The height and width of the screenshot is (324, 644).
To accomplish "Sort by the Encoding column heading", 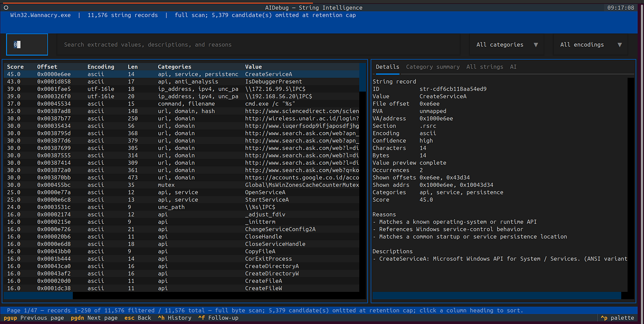I will [101, 67].
